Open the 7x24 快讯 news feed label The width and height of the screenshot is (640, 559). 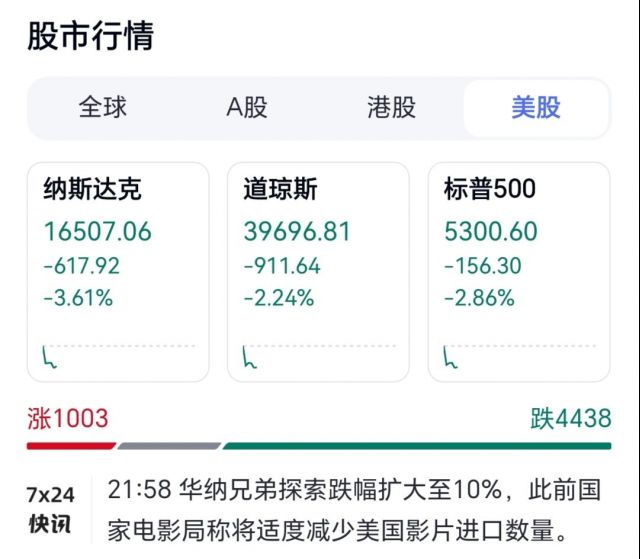click(x=51, y=510)
